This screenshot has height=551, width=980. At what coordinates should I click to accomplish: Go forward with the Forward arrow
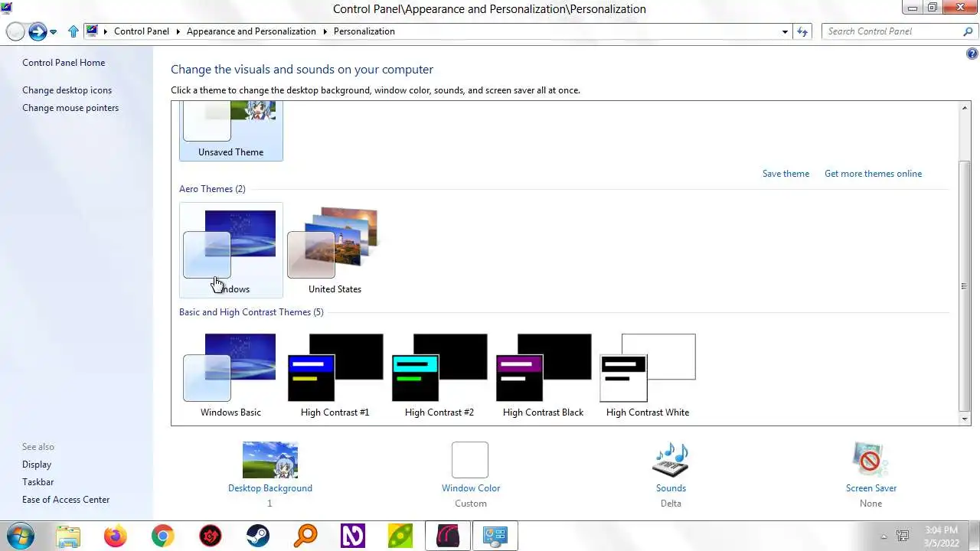click(x=38, y=31)
